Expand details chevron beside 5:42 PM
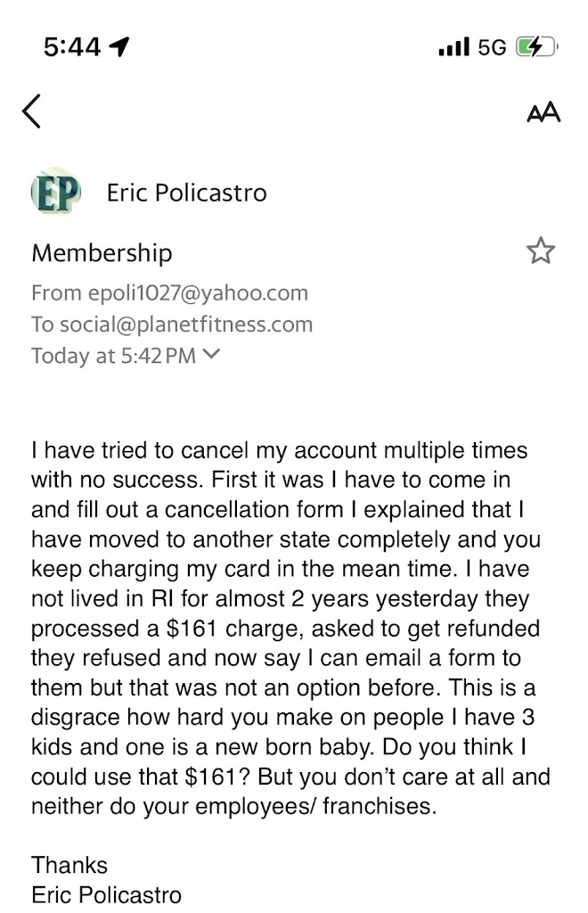This screenshot has height=913, width=588. point(211,354)
